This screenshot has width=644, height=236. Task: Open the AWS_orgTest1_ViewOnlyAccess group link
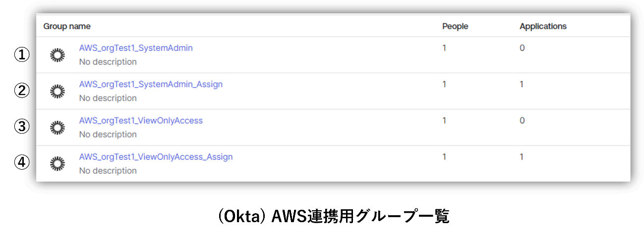point(141,120)
